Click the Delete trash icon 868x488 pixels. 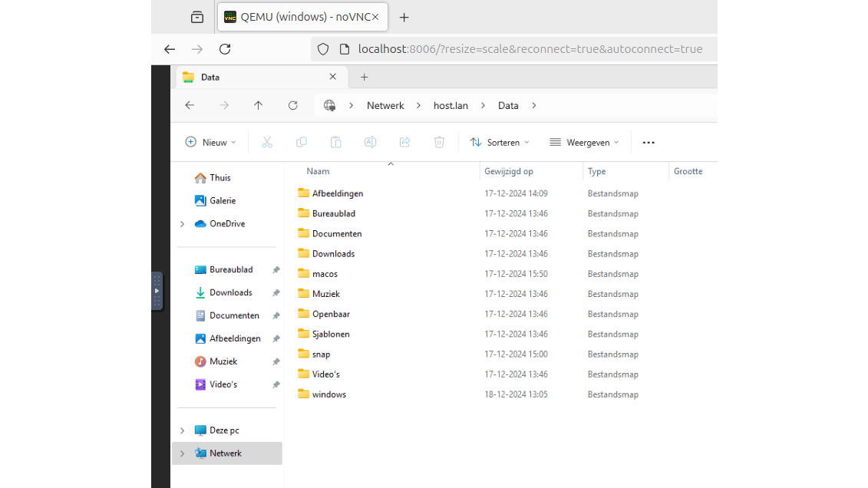(x=439, y=142)
